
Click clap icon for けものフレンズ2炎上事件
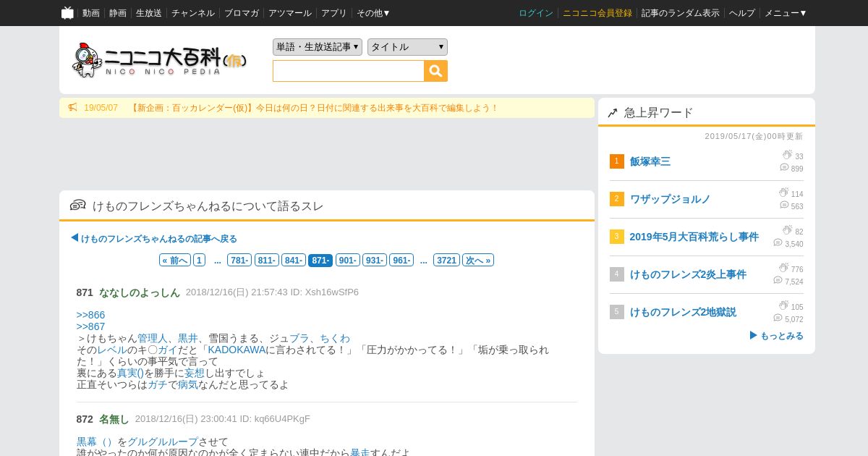(x=783, y=268)
